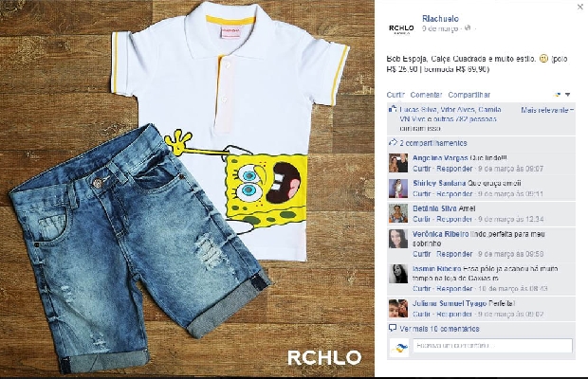Image resolution: width=588 pixels, height=379 pixels.
Task: Click the globe privacy icon beside the date
Action: [468, 28]
